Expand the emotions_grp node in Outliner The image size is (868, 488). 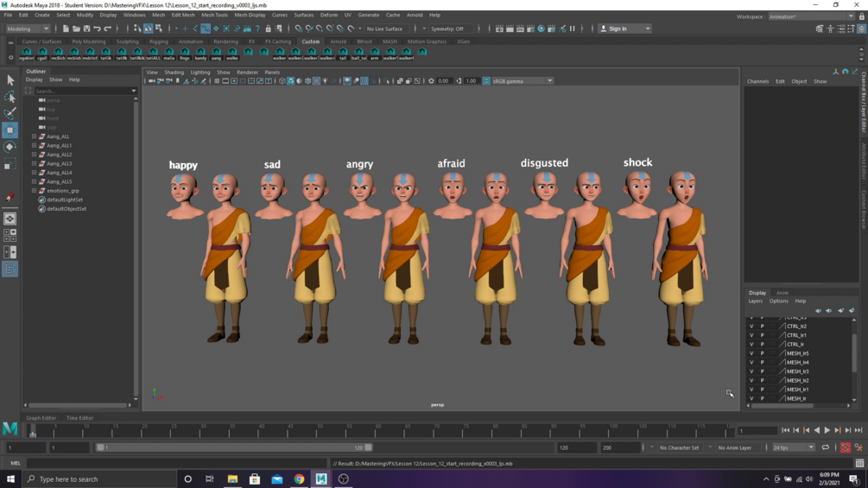[35, 191]
